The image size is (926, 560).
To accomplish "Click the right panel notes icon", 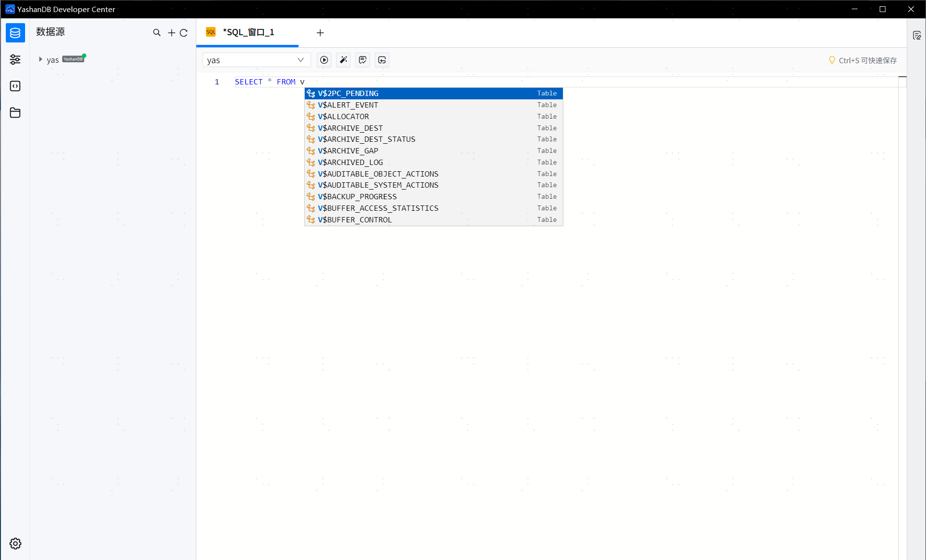I will [x=917, y=35].
